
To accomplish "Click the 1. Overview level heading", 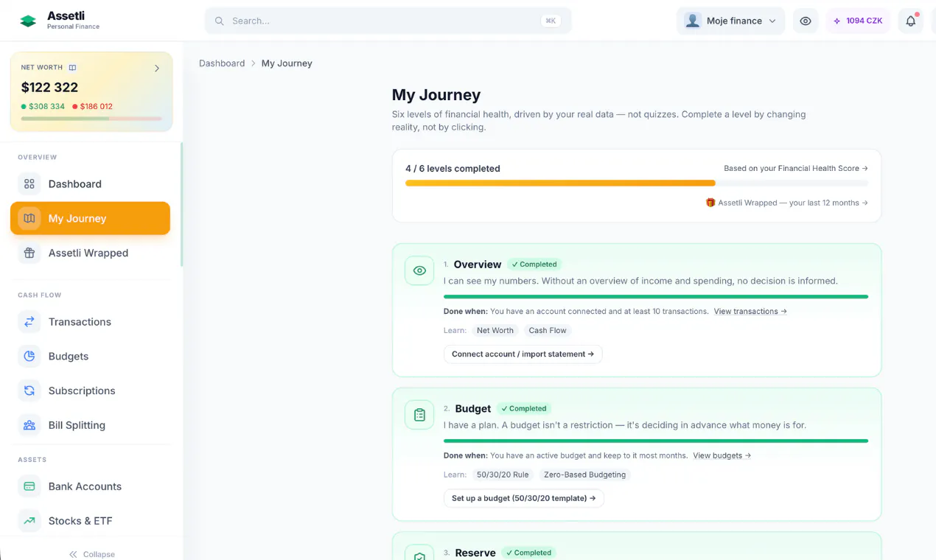I will tap(472, 265).
